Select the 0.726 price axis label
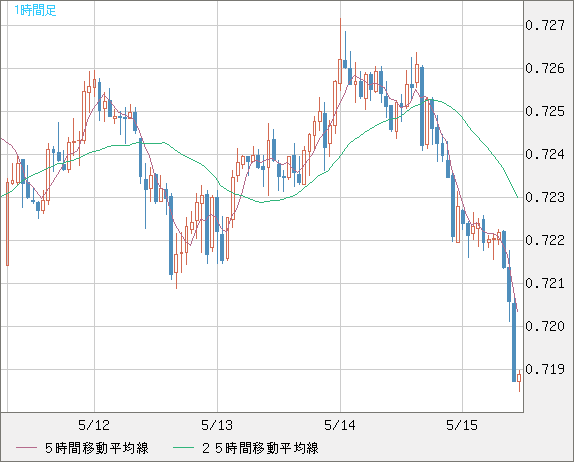574x462 pixels. [x=545, y=68]
